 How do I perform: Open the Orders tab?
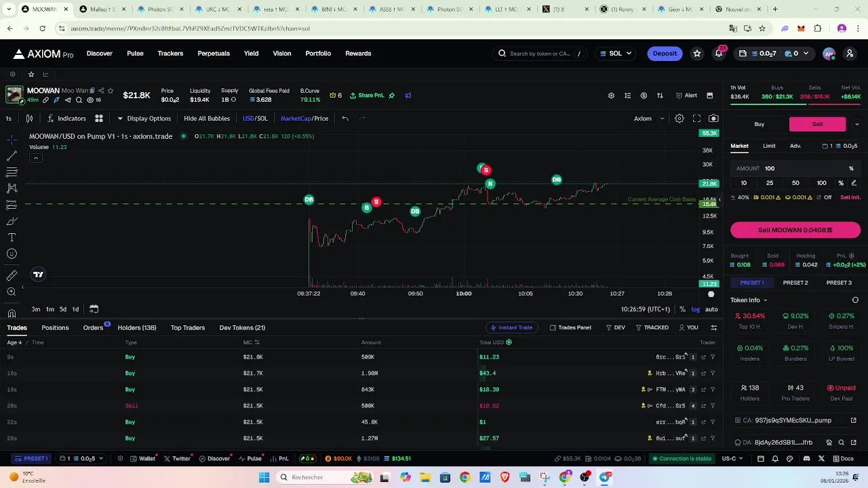coord(94,327)
